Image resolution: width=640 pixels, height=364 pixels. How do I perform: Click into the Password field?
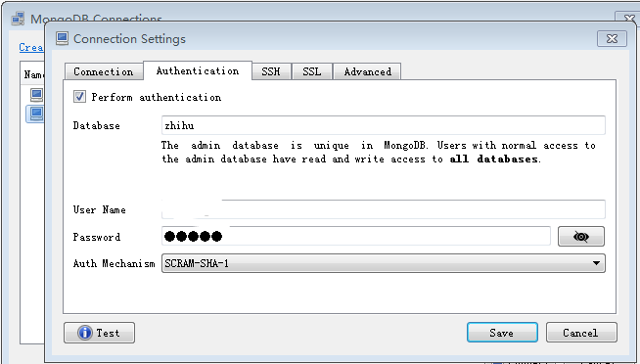coord(356,236)
